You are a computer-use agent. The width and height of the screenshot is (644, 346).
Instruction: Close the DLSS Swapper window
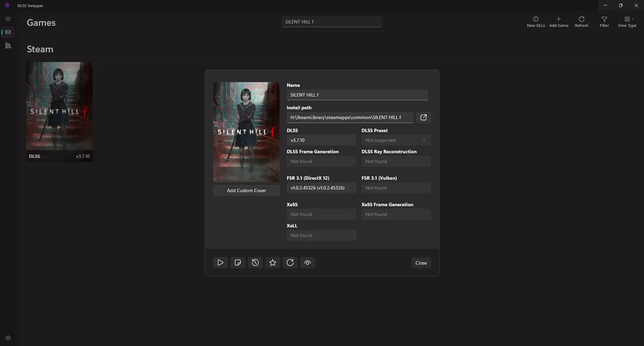(x=636, y=5)
